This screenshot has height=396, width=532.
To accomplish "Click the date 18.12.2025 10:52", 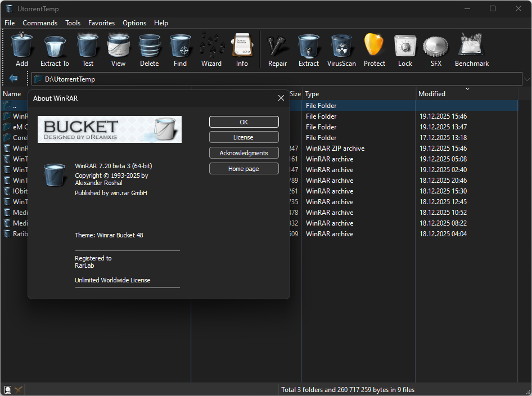I will tap(443, 213).
